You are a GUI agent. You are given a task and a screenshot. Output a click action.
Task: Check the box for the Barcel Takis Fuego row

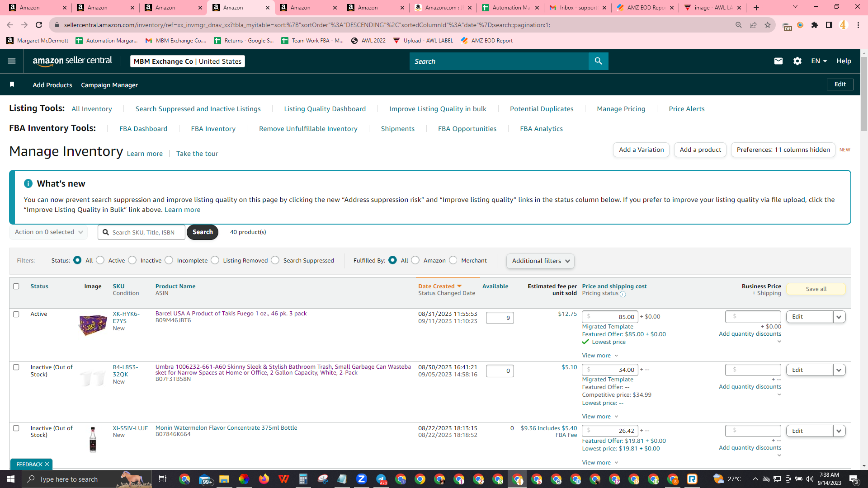[x=16, y=314]
